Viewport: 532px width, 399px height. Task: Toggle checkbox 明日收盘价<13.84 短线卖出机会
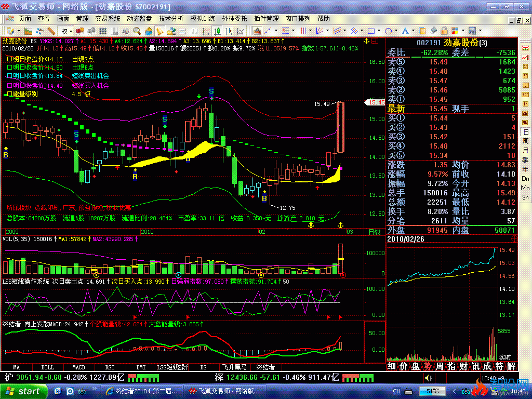(9, 76)
